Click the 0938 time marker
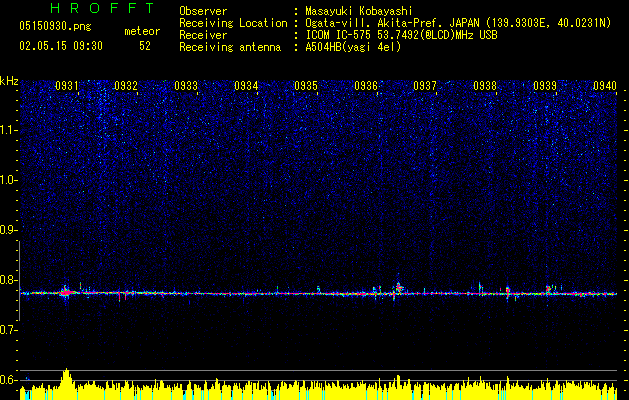The height and width of the screenshot is (400, 629). pos(485,86)
